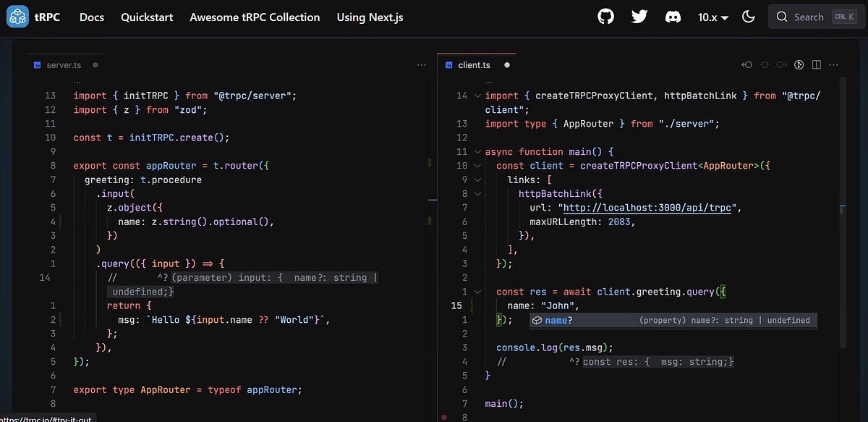Click 'import type { AppRouter }' line
The width and height of the screenshot is (868, 422).
(x=603, y=124)
